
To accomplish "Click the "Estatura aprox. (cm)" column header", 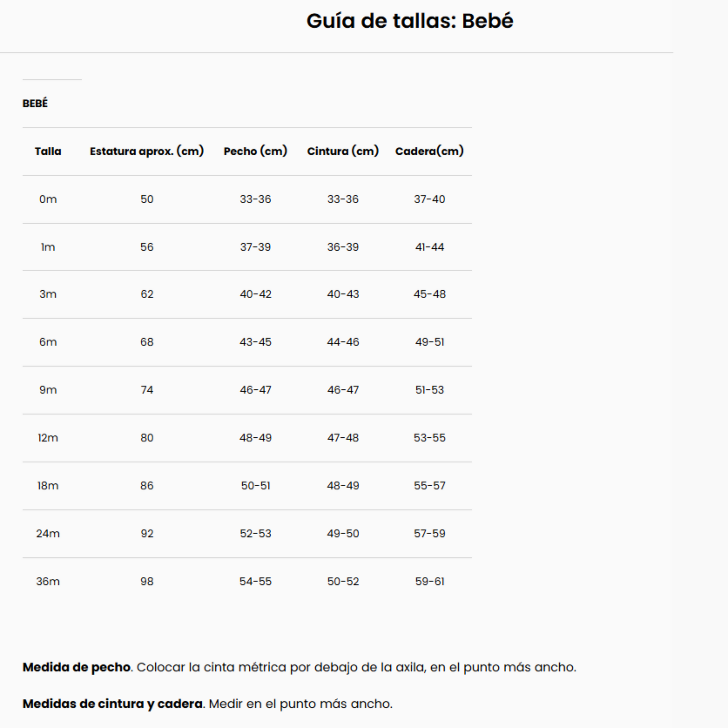I will 147,151.
